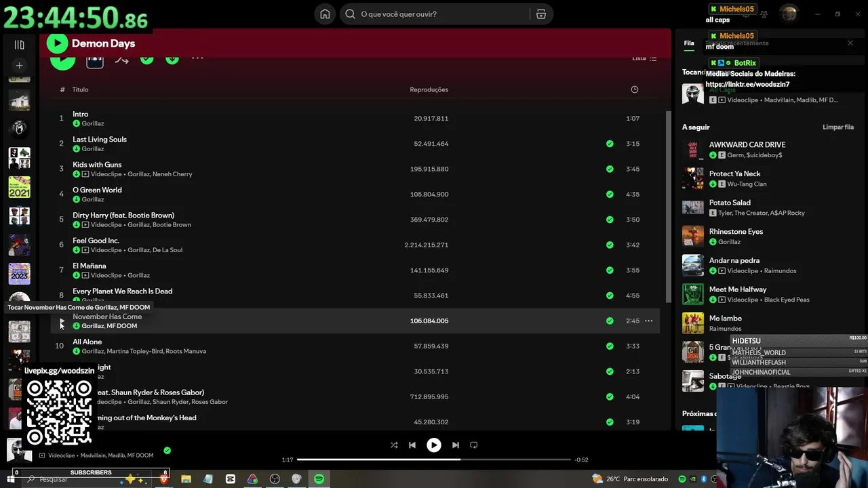The width and height of the screenshot is (868, 488).
Task: Open OBS Studio from the taskbar
Action: point(275,479)
